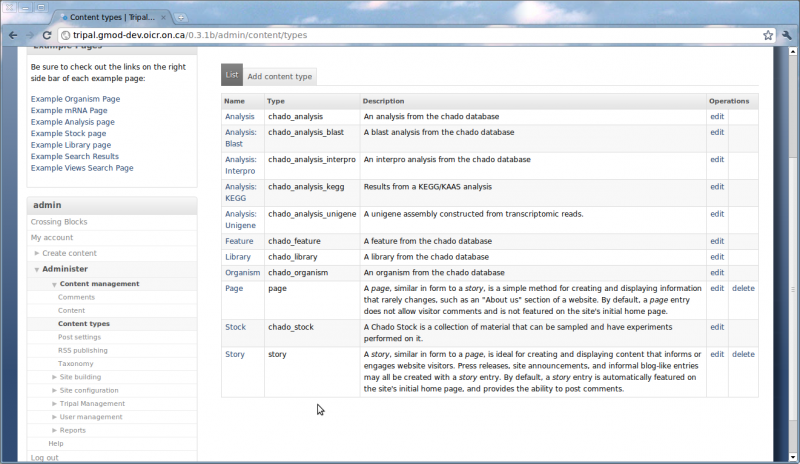Viewport: 800px width, 464px height.
Task: Select the Content types browser tab
Action: pos(112,17)
